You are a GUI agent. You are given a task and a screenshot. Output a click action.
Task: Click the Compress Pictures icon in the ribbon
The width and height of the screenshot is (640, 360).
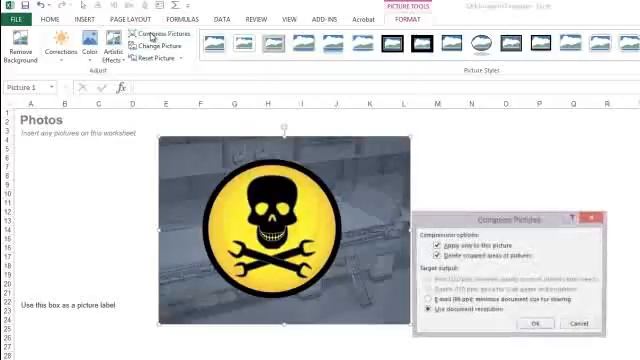132,33
